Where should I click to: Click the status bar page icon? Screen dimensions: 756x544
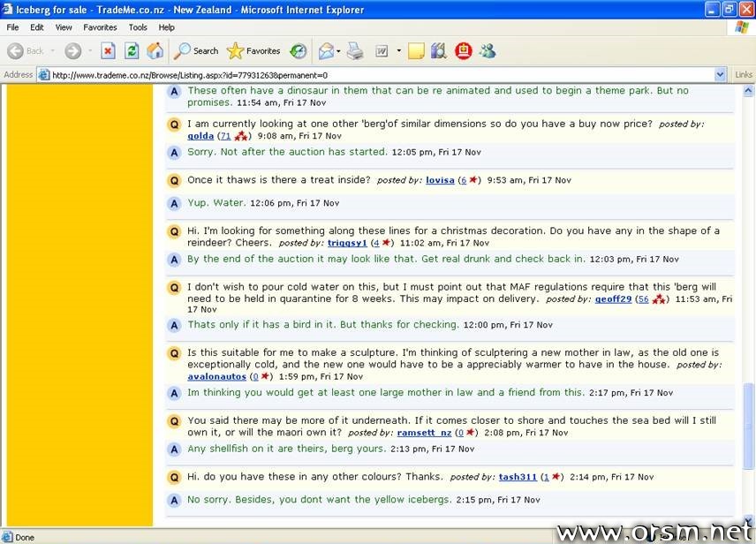point(7,537)
